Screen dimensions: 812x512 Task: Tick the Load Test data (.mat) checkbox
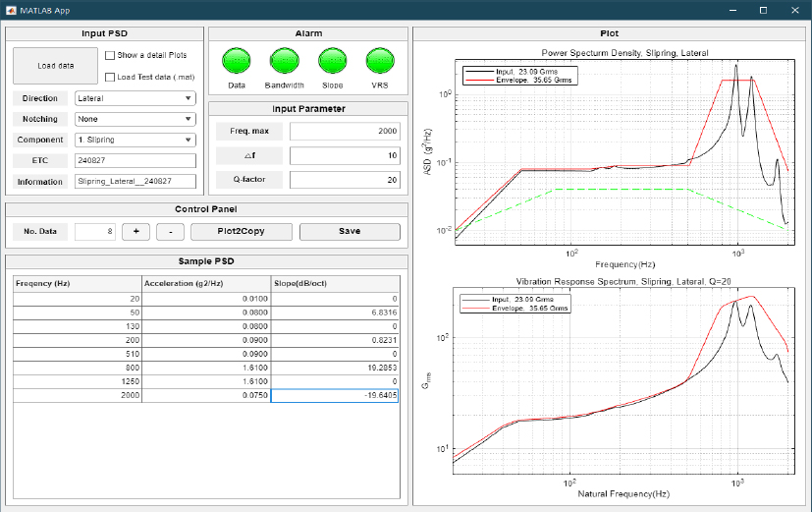click(x=110, y=78)
